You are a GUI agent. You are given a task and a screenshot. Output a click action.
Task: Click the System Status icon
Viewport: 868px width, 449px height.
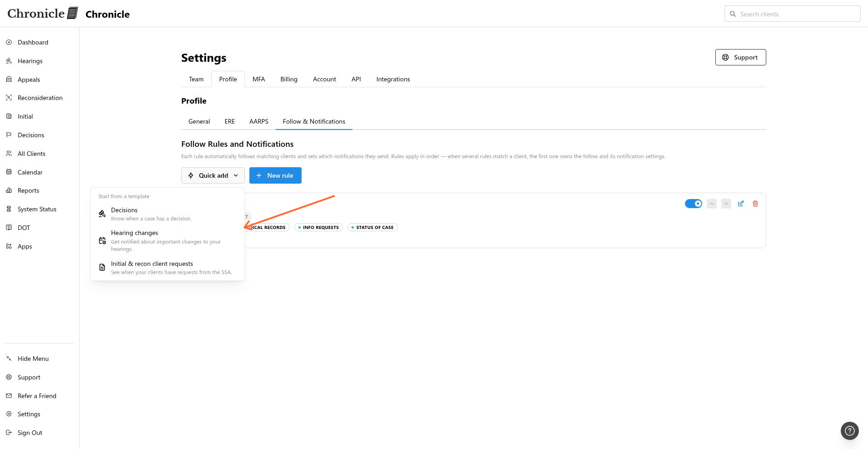9,209
